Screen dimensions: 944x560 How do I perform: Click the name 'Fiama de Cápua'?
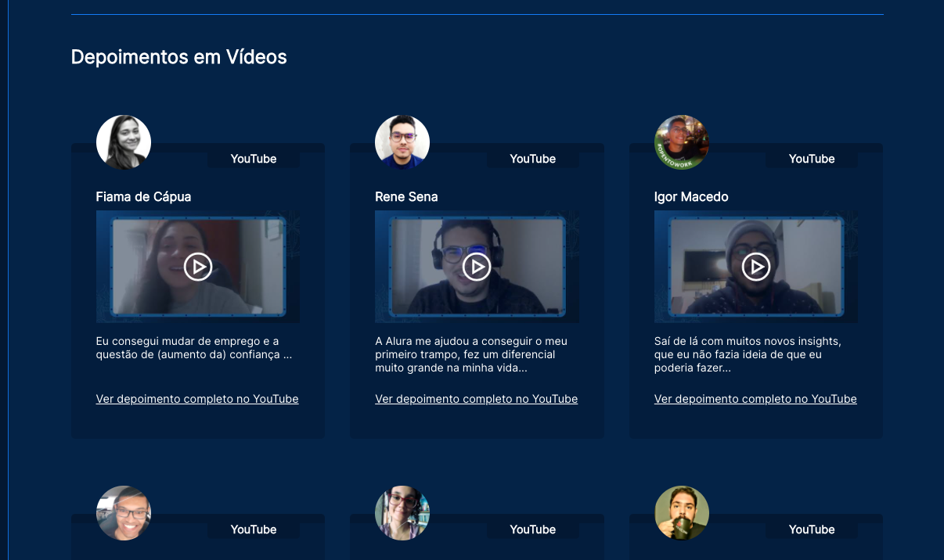143,197
